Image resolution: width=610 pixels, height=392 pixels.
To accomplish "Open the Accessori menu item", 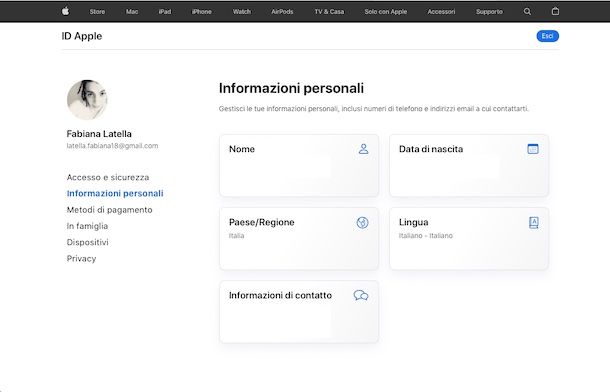I will [441, 12].
